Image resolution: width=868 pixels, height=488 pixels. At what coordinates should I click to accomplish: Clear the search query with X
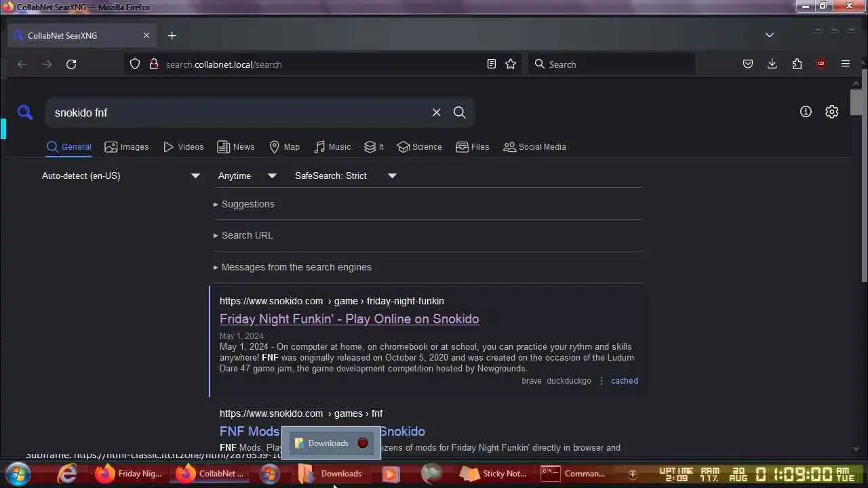click(437, 113)
